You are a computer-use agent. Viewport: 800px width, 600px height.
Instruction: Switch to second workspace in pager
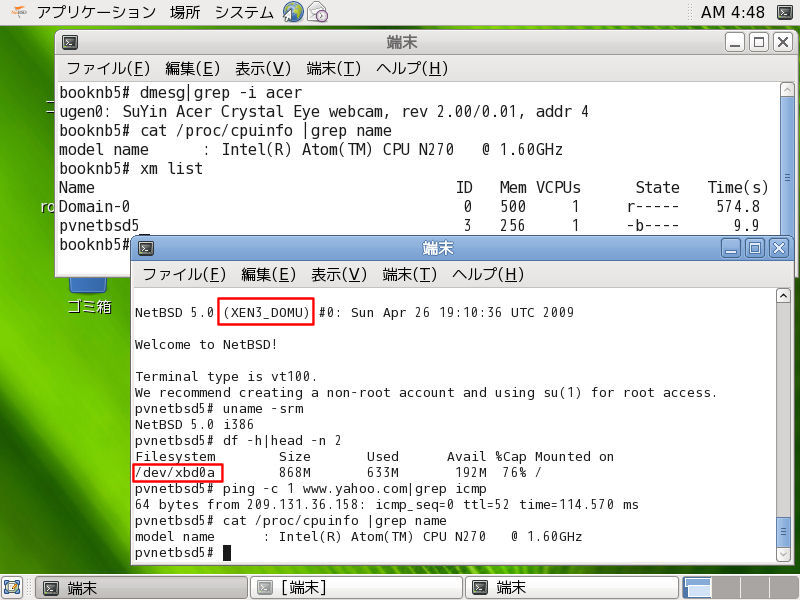pyautogui.click(x=727, y=588)
